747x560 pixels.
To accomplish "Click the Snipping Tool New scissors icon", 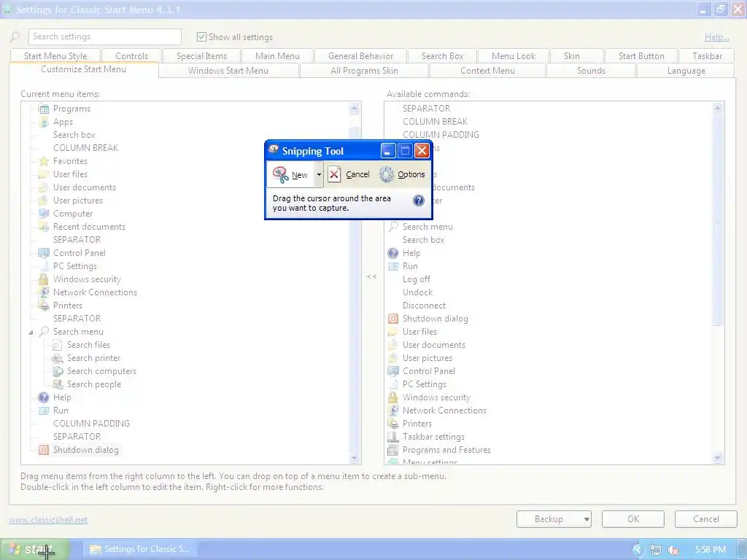I will pyautogui.click(x=281, y=175).
